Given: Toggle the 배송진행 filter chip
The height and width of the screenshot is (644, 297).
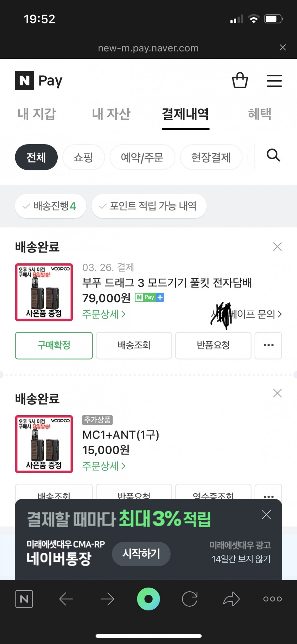Looking at the screenshot, I should (50, 206).
